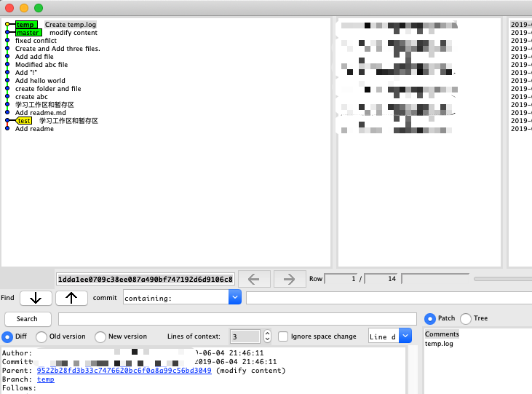Enable Ignore space change checkbox
This screenshot has height=394, width=532.
[x=283, y=336]
